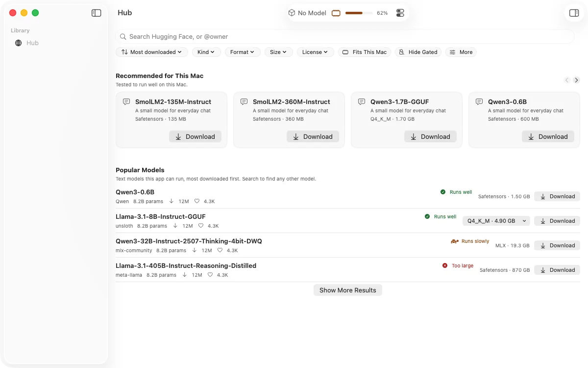The image size is (588, 368).
Task: Click the chat icon on the SmolLM2-135M-Instruct card
Action: coord(126,102)
